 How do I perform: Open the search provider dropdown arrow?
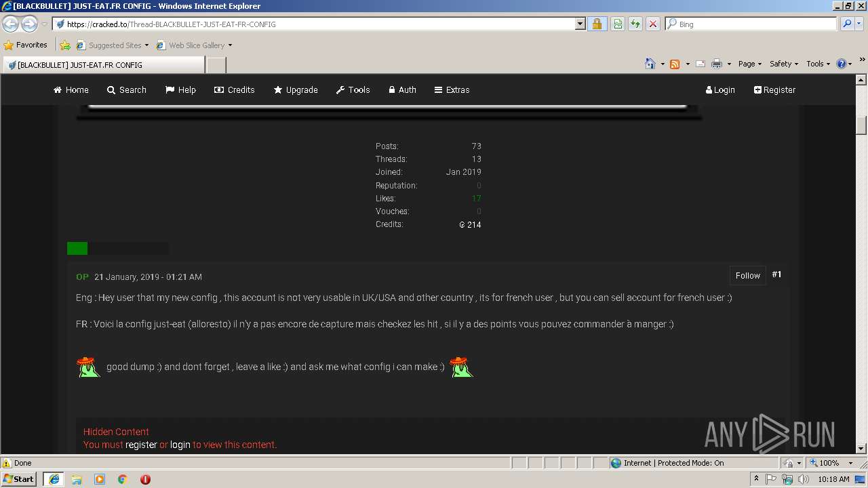860,24
